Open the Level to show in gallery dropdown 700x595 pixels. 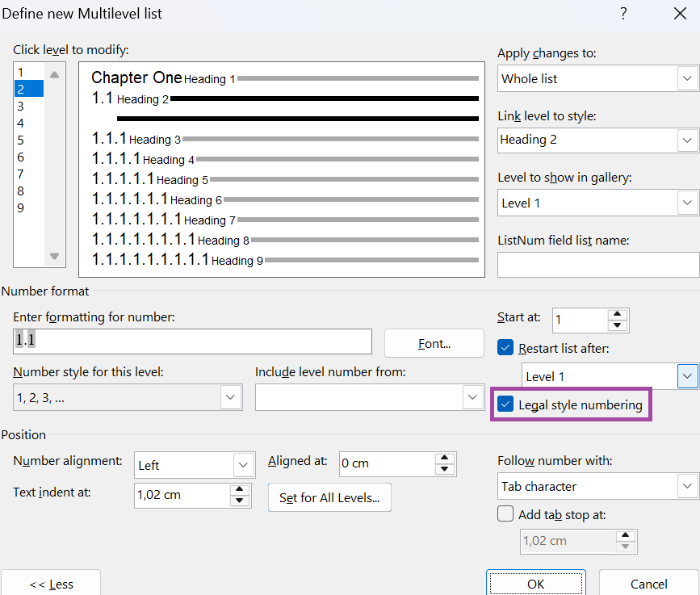(687, 203)
